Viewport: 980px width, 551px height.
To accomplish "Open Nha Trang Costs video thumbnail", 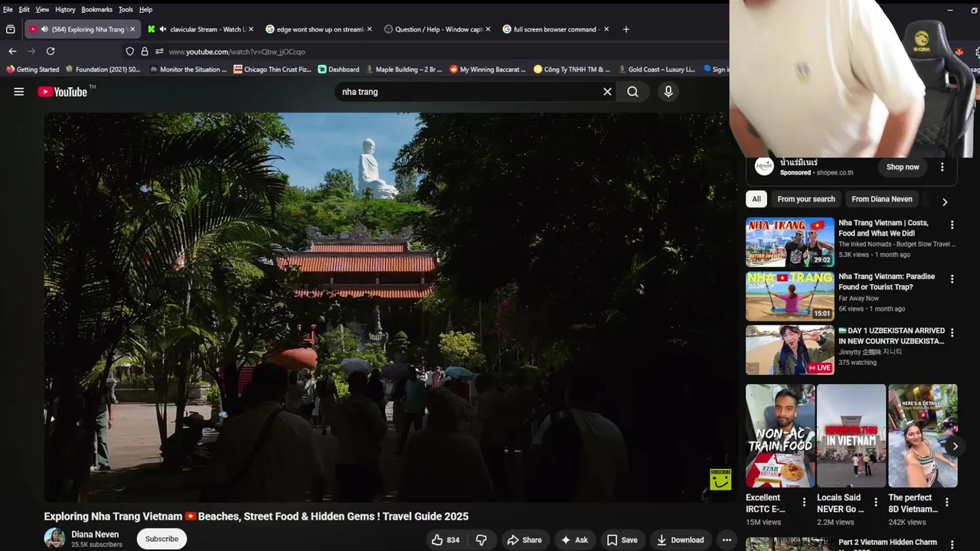I will (790, 242).
